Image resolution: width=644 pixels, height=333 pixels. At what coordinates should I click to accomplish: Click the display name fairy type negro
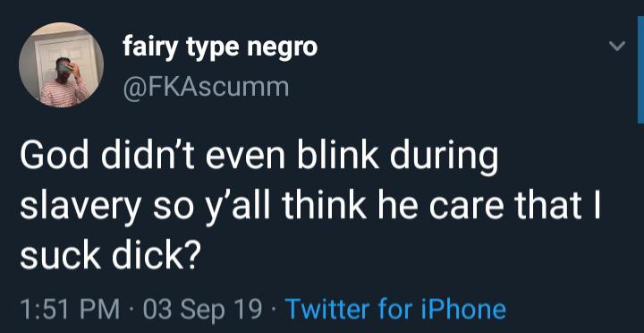pyautogui.click(x=220, y=48)
